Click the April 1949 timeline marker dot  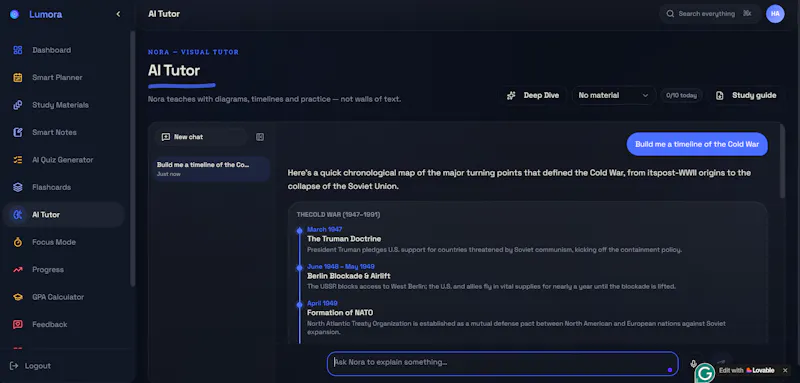(299, 304)
